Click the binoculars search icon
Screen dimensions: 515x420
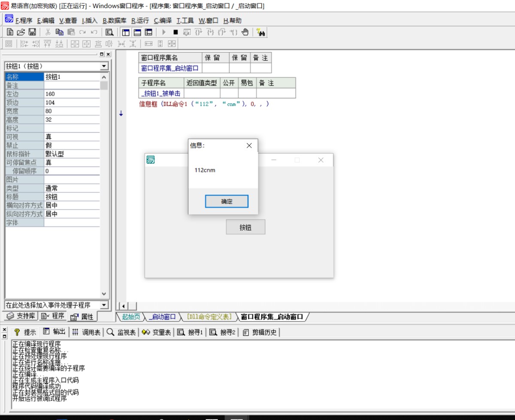pyautogui.click(x=261, y=32)
